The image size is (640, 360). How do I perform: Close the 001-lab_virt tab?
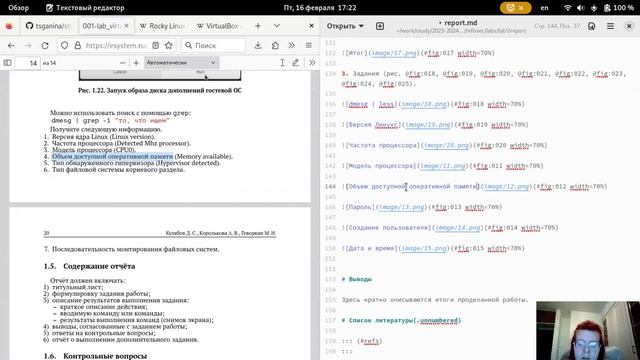(127, 26)
